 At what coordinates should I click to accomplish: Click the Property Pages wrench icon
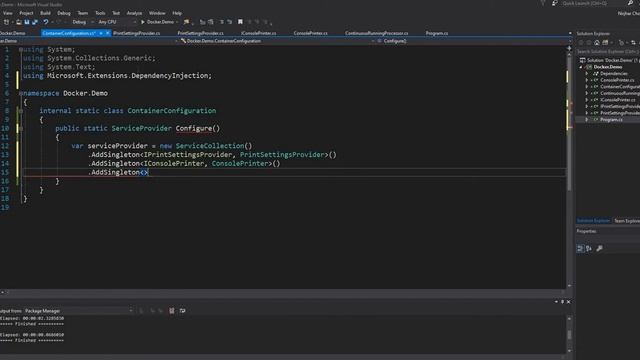pos(599,248)
